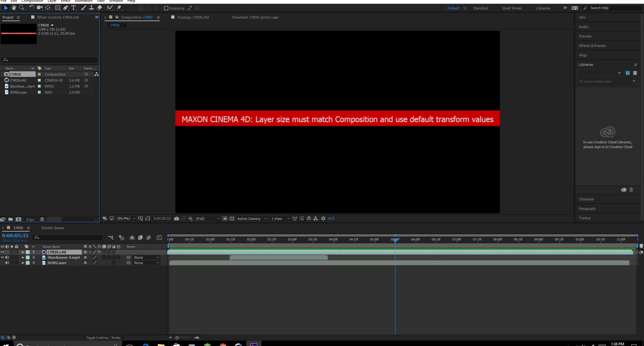Select the Unified Camera tool
The image size is (644, 346).
tap(40, 8)
